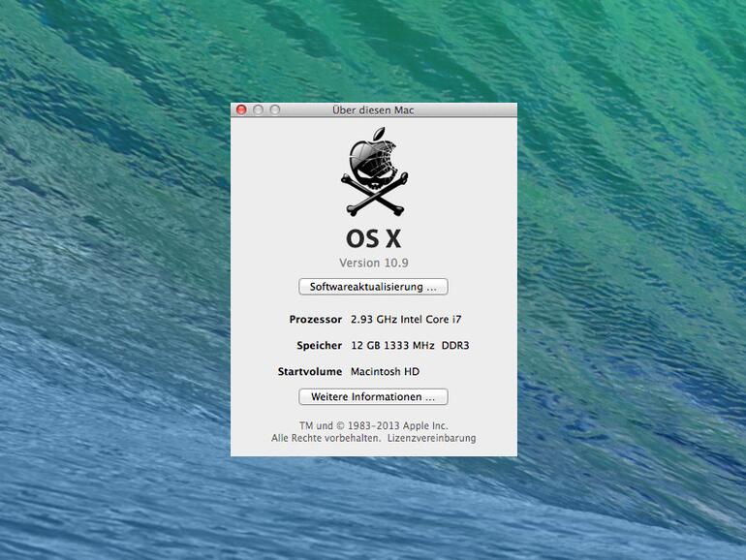
Task: Click the 1983-2013 Apple Inc. copyright line
Action: click(x=373, y=426)
